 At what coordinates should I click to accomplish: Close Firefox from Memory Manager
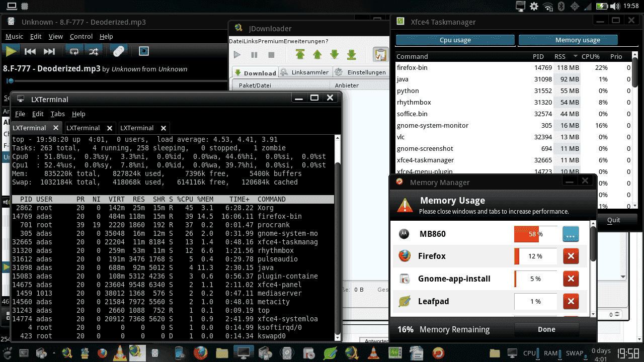(571, 256)
